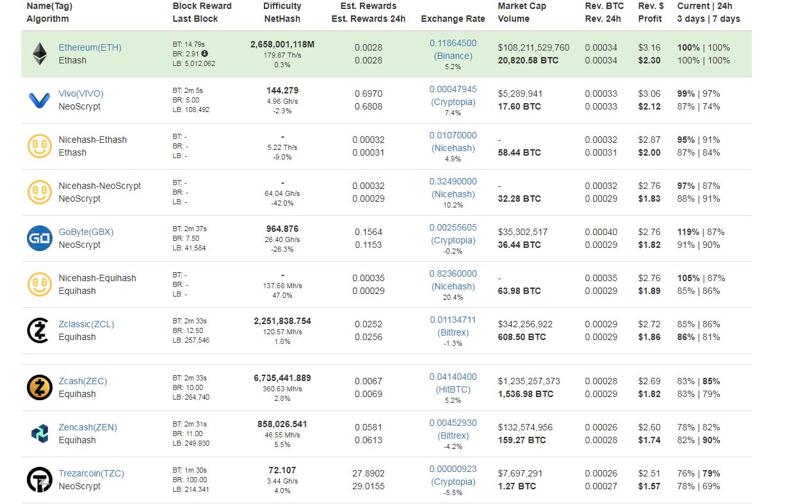Click Vivo profit value $2.12
The image size is (812, 504).
pyautogui.click(x=649, y=106)
